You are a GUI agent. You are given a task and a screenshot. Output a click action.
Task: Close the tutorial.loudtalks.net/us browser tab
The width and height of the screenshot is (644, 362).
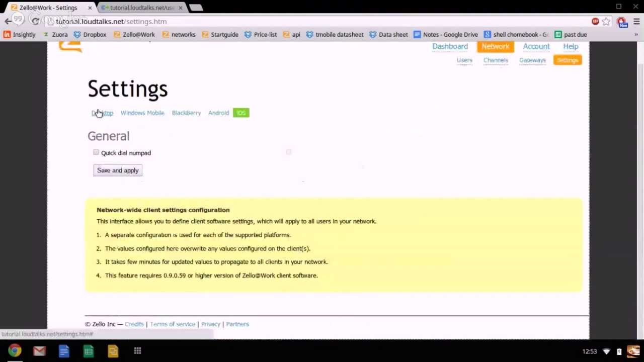click(x=180, y=8)
